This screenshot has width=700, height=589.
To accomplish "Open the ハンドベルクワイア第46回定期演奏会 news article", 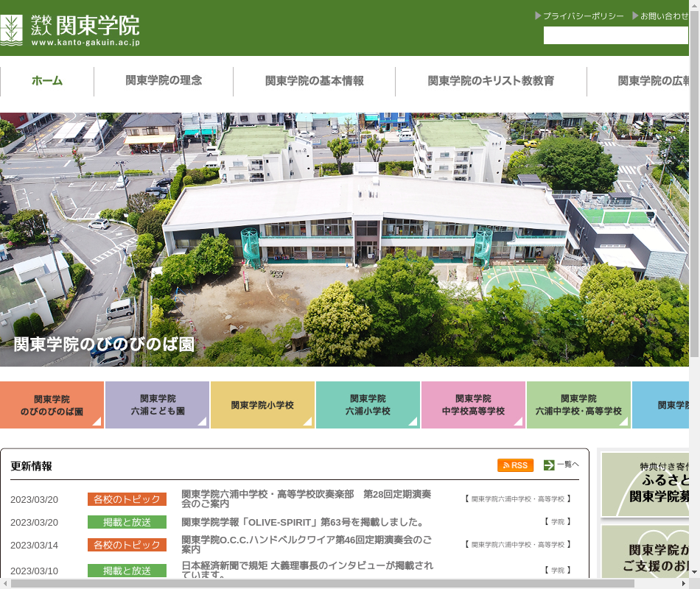I will point(307,544).
